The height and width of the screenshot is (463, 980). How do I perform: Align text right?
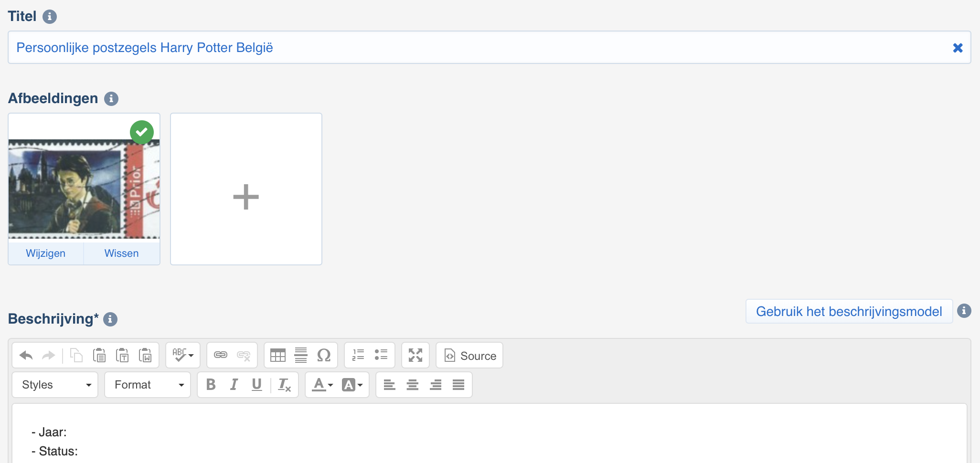click(436, 385)
